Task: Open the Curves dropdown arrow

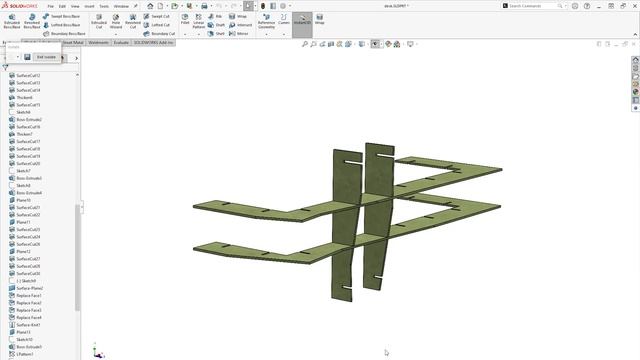Action: (284, 34)
